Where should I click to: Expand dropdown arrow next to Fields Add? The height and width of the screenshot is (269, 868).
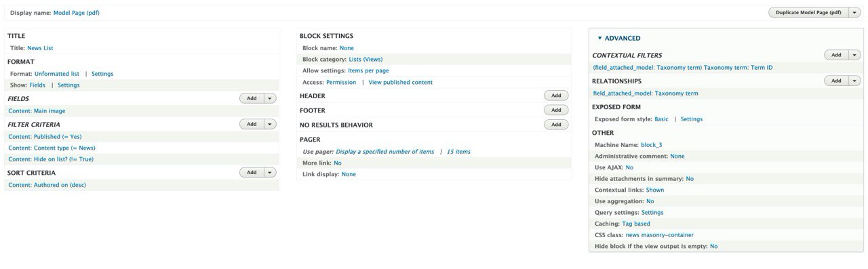point(271,98)
